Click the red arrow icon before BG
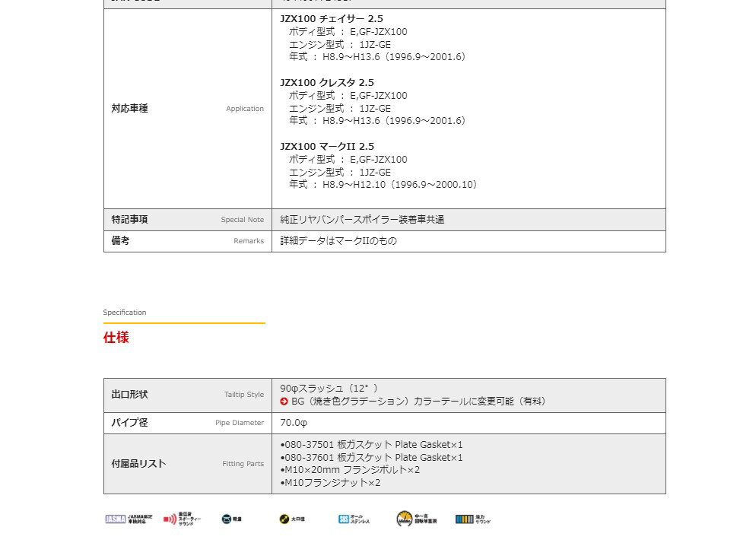 (284, 402)
